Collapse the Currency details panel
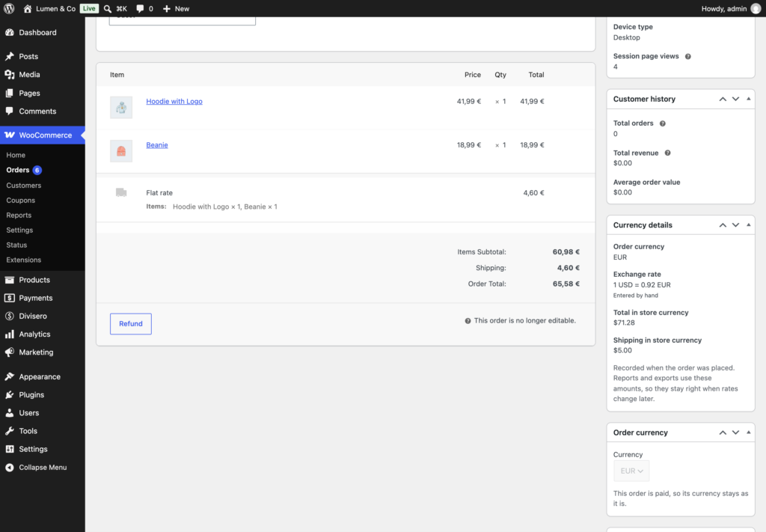This screenshot has height=532, width=766. point(748,225)
